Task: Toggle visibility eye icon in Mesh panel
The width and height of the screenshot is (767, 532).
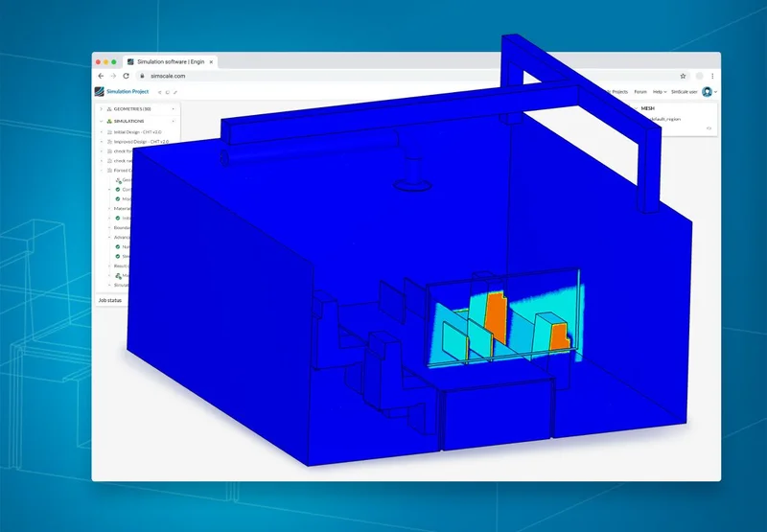Action: point(709,127)
